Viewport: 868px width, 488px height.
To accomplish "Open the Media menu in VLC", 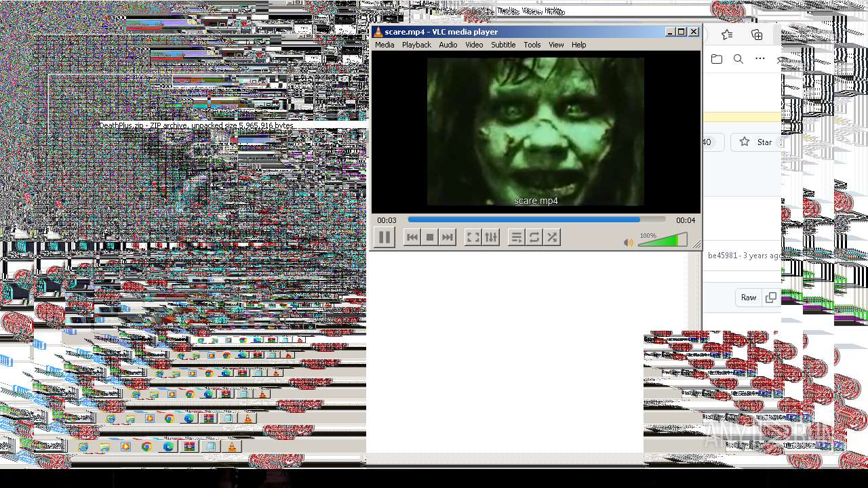I will click(384, 45).
